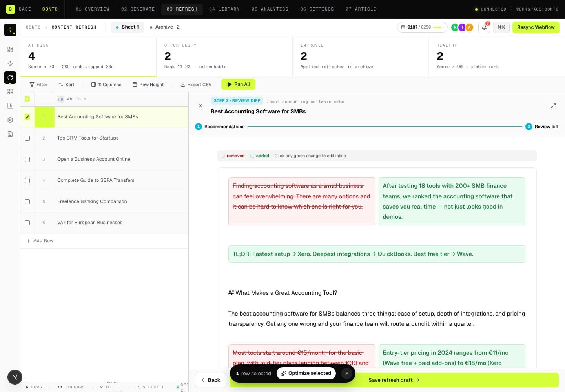
Task: Check the Open a Business Account Online row
Action: pyautogui.click(x=27, y=159)
